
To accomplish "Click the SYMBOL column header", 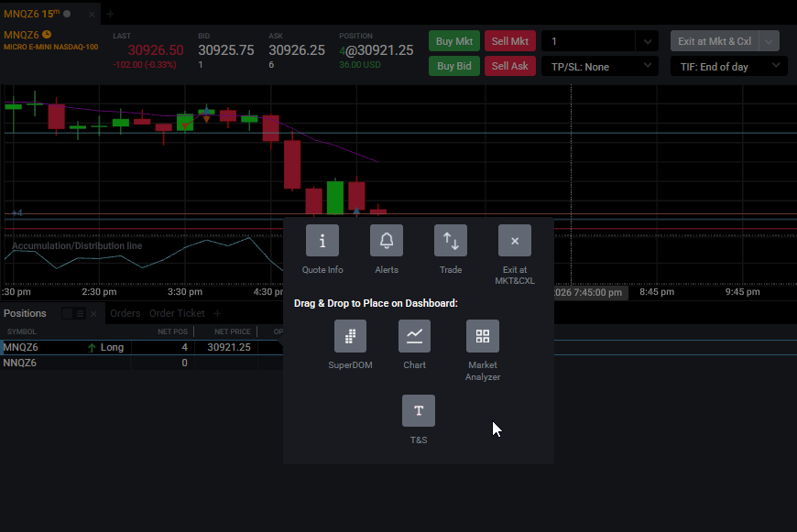I will [x=21, y=331].
